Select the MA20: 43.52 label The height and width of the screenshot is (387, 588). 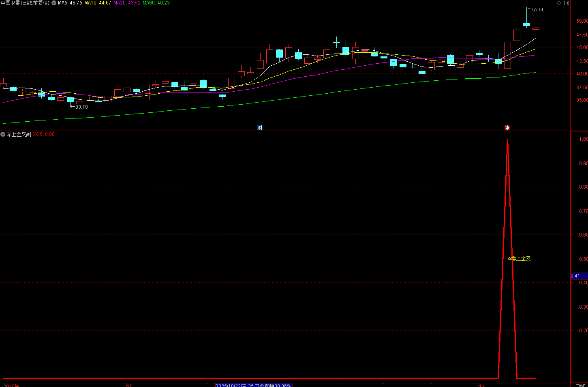coord(127,3)
